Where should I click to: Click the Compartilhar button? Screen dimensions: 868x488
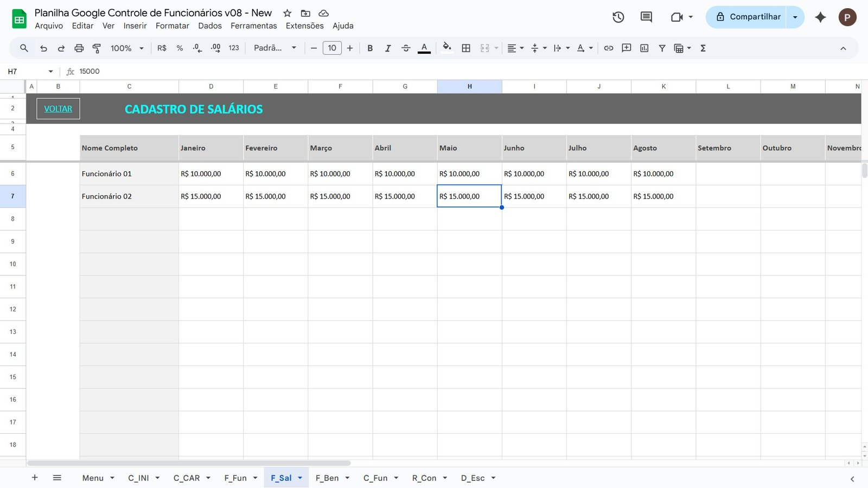tap(750, 17)
